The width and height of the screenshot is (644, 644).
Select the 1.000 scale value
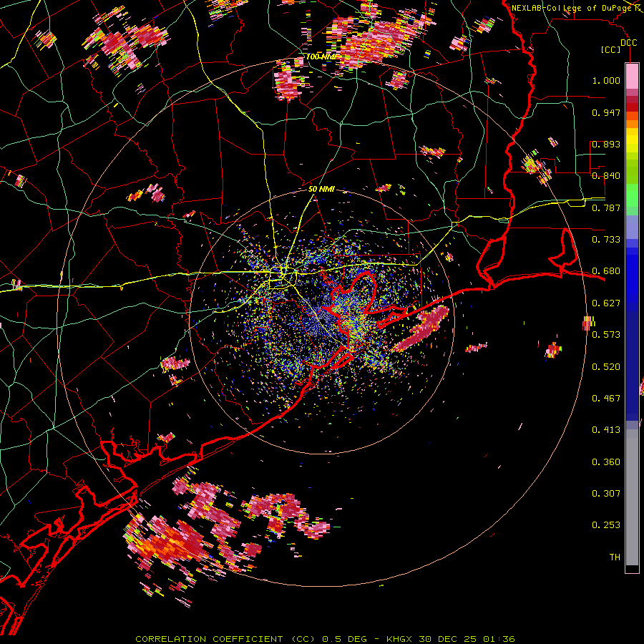(606, 80)
